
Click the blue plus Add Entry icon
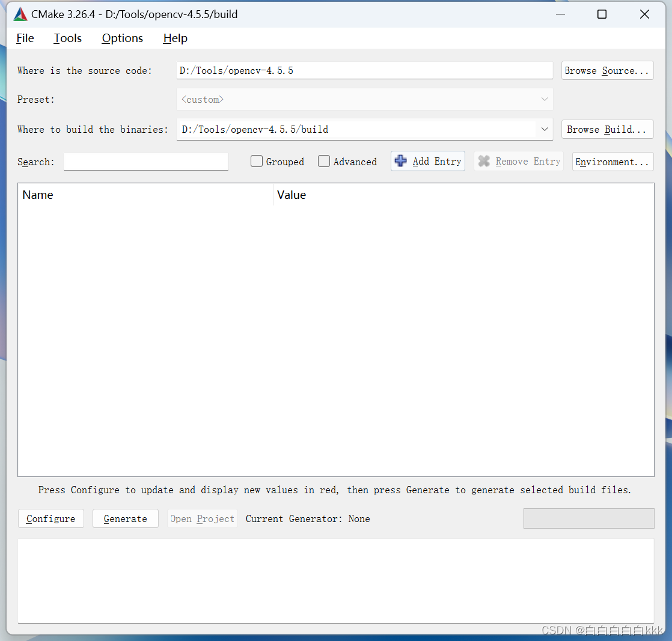click(x=400, y=161)
